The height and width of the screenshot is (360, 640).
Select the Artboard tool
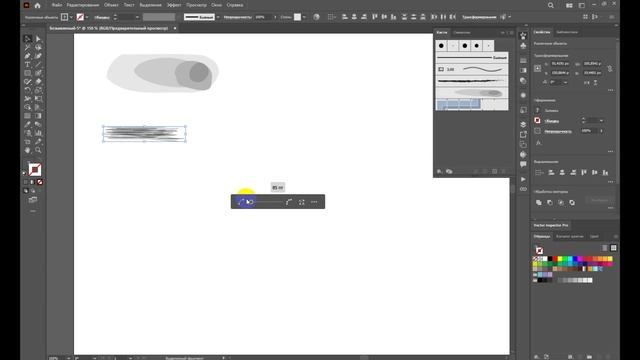coord(27,142)
